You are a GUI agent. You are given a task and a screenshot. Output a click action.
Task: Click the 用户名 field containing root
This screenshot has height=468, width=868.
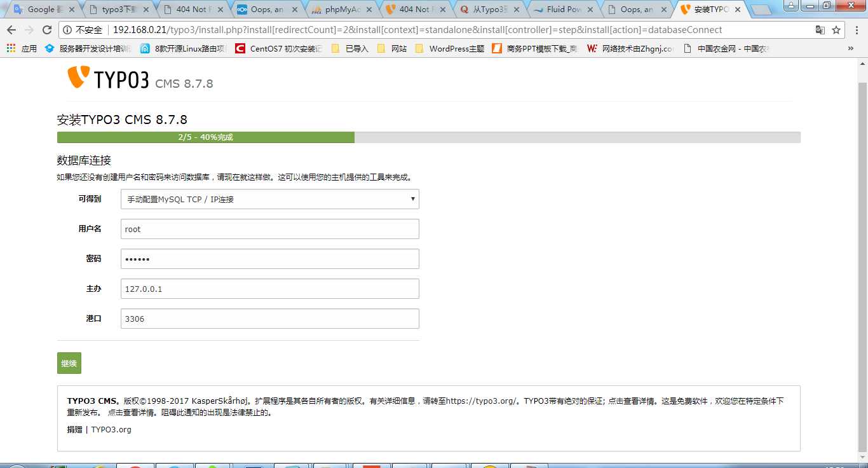(270, 229)
